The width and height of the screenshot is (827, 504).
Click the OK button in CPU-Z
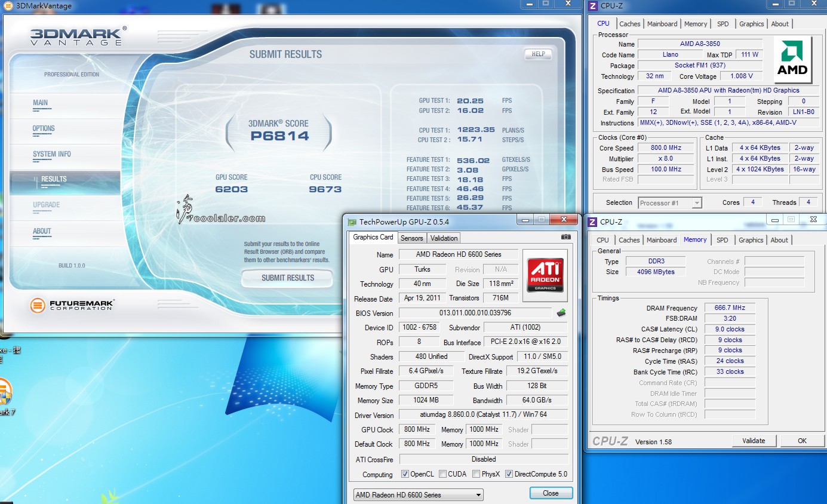[x=802, y=441]
